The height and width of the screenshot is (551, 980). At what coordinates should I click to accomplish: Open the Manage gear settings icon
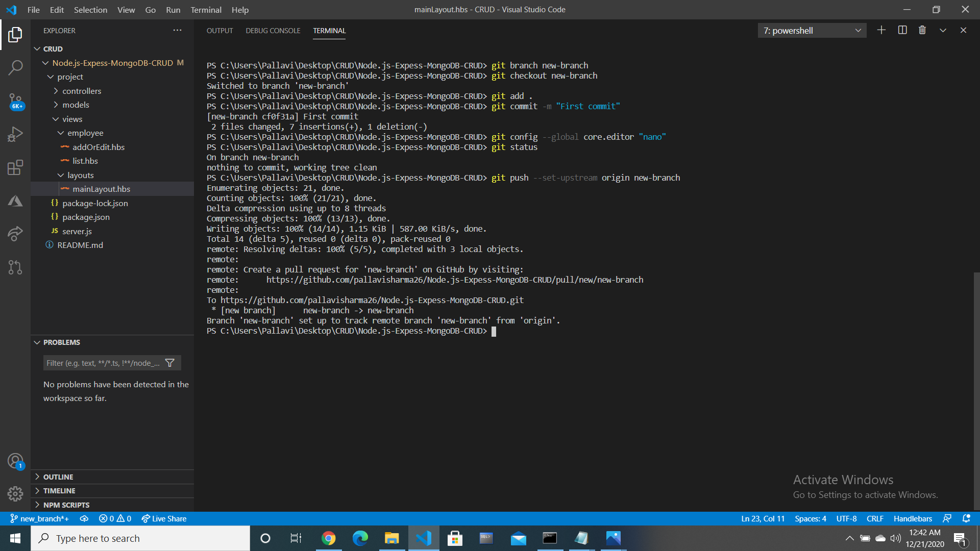(x=15, y=494)
